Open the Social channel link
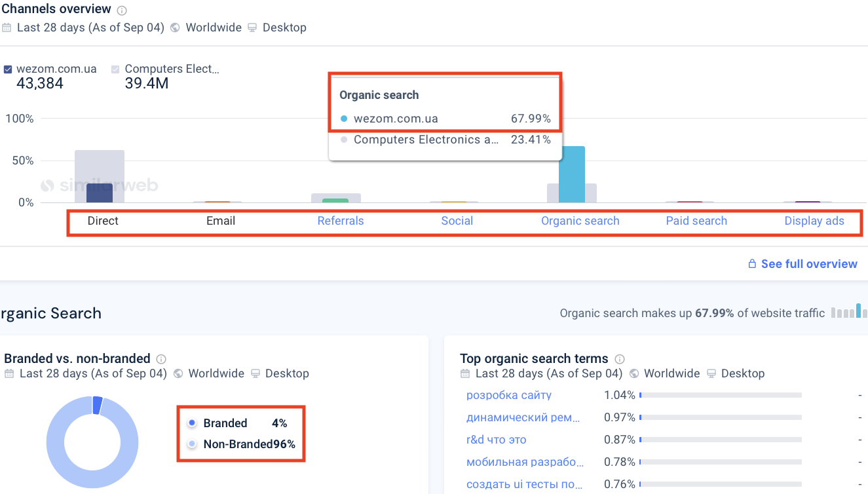 (457, 221)
